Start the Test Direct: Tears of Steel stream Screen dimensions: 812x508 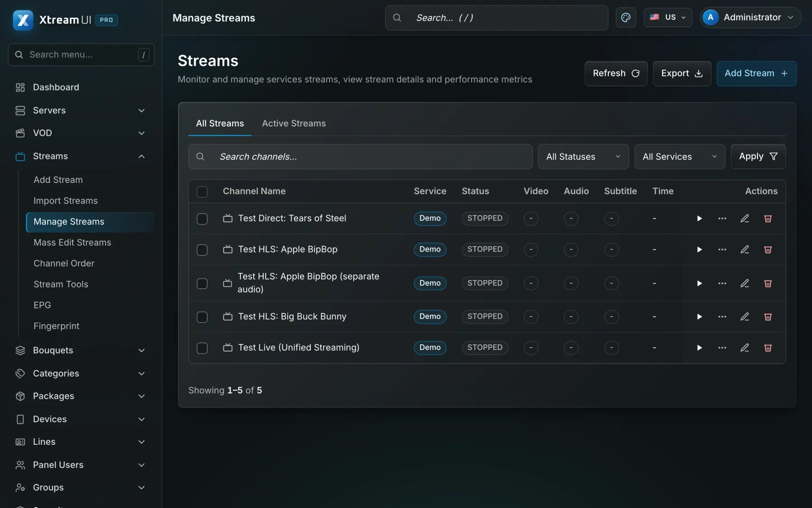tap(699, 219)
